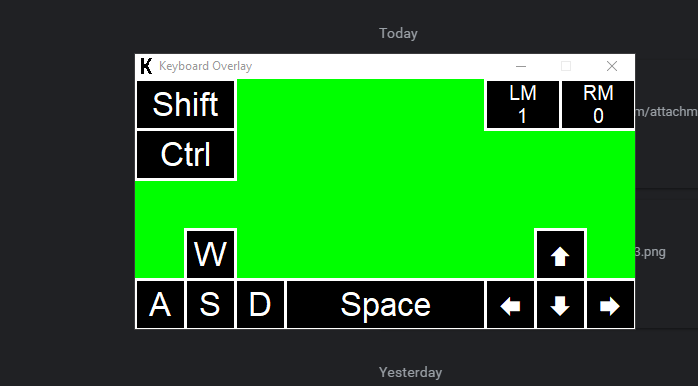
Task: Click the D key tile
Action: (260, 305)
